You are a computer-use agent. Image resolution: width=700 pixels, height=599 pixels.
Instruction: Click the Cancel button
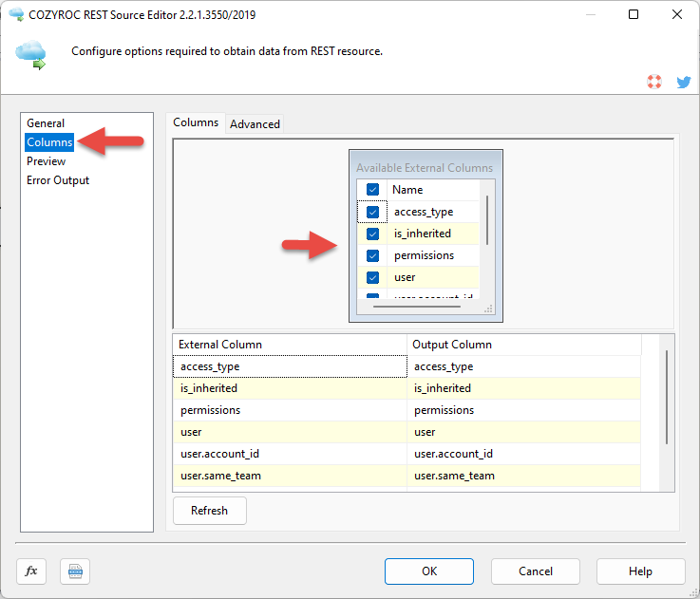[536, 571]
